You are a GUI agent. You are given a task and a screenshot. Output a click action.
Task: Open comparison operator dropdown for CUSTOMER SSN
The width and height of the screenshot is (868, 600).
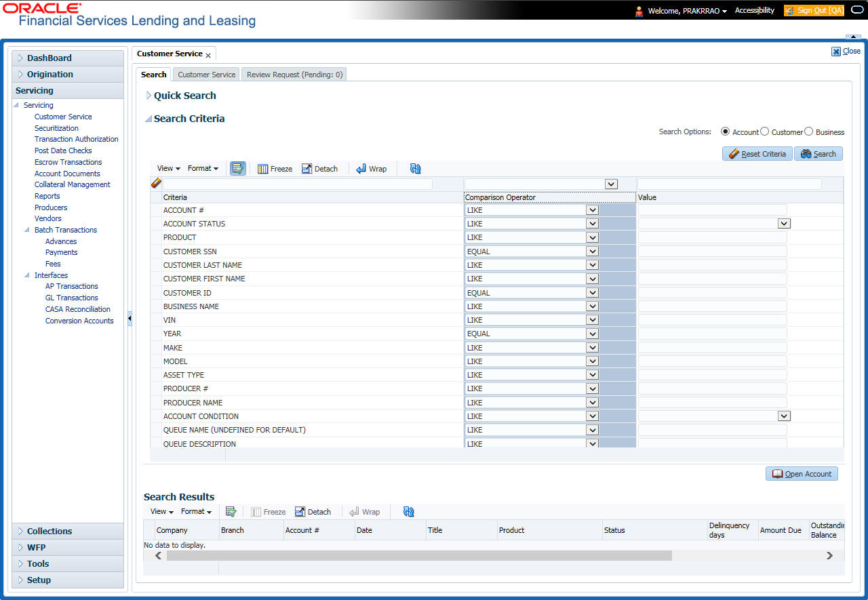(x=593, y=252)
